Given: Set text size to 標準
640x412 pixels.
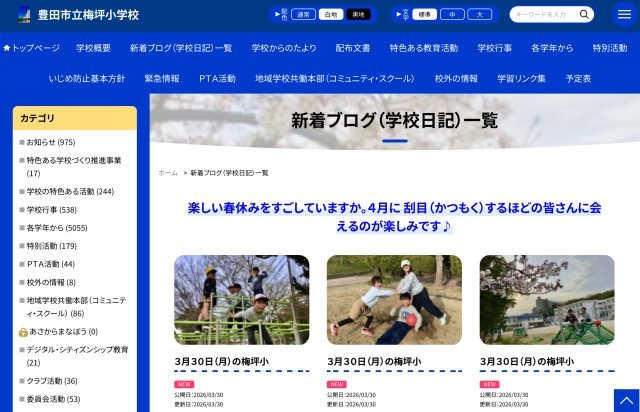Looking at the screenshot, I should pos(425,15).
